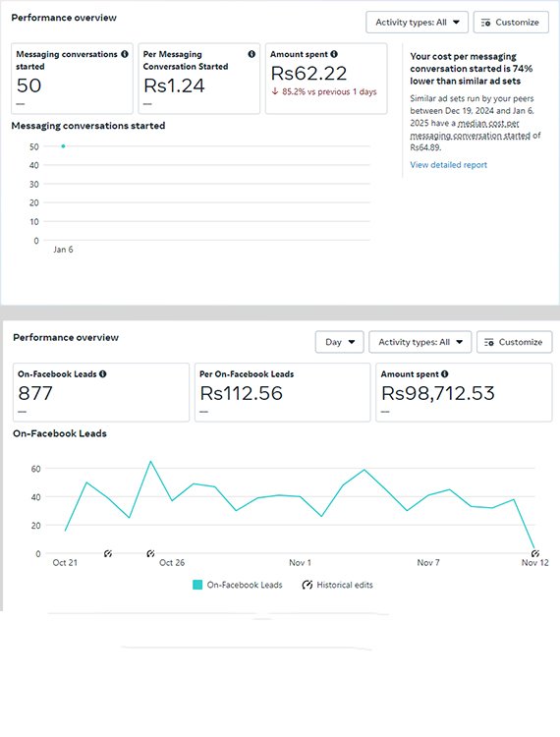The image size is (560, 737).
Task: Click the Oct 21 axis label
Action: coord(65,563)
